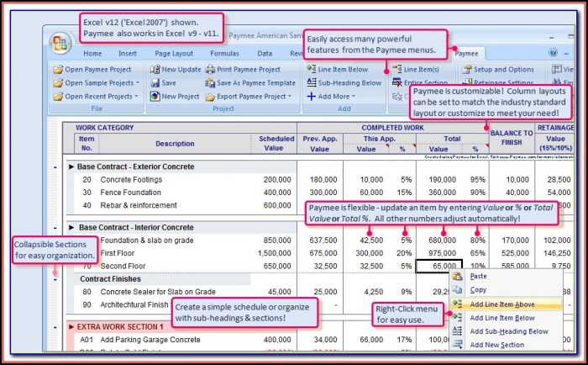
Task: Click outline minus beside EXTRA WORK SECTION 1
Action: click(55, 327)
